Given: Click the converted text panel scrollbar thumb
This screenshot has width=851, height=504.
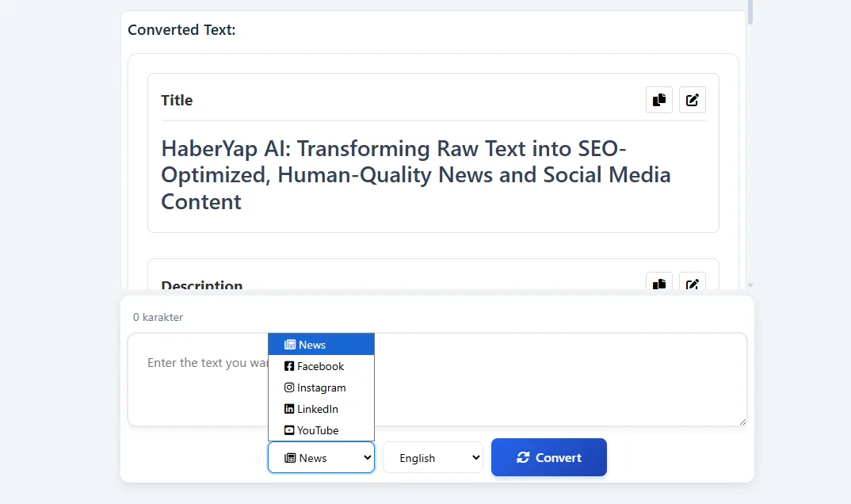Looking at the screenshot, I should point(750,11).
